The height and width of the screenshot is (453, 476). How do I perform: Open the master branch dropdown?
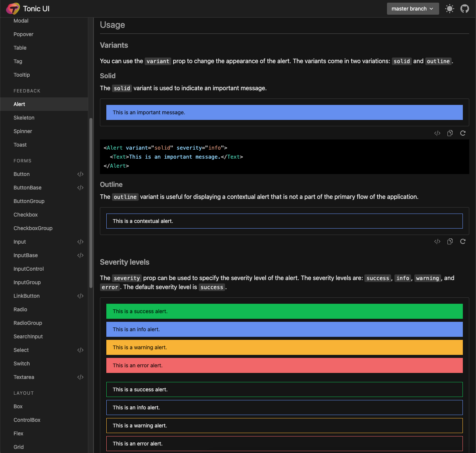[x=413, y=8]
